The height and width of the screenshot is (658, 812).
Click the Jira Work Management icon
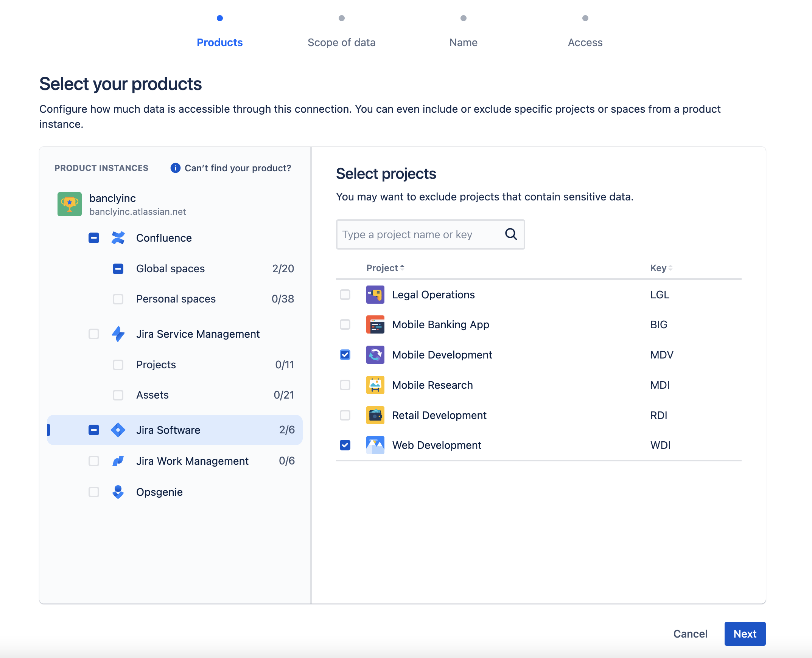[118, 461]
